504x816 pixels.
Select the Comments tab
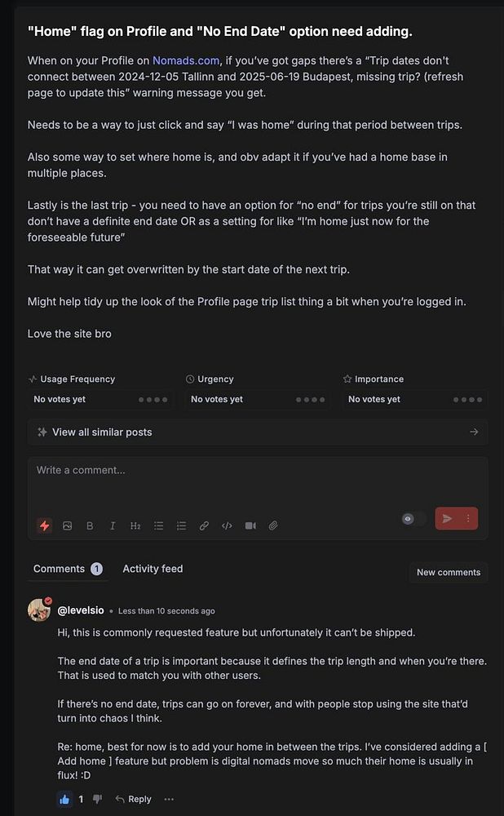point(60,569)
